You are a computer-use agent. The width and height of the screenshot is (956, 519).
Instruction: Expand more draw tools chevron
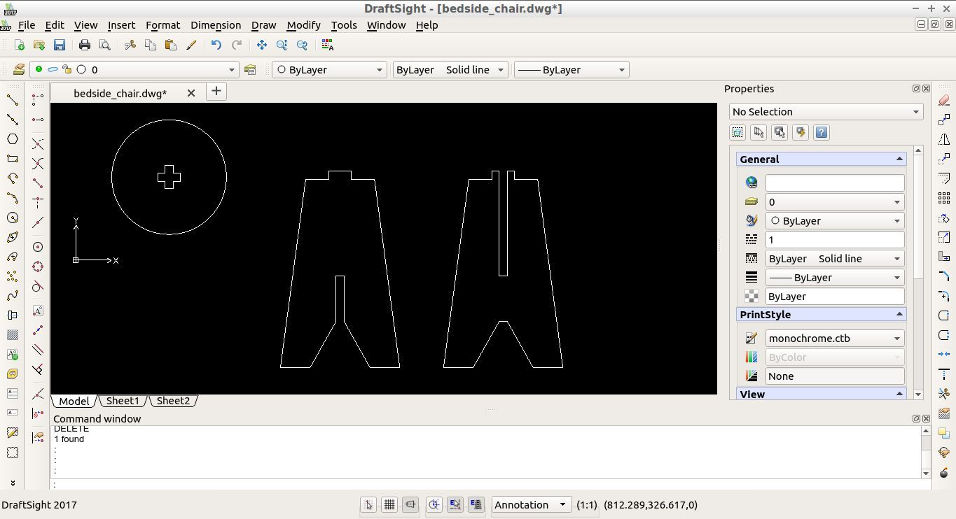[12, 482]
